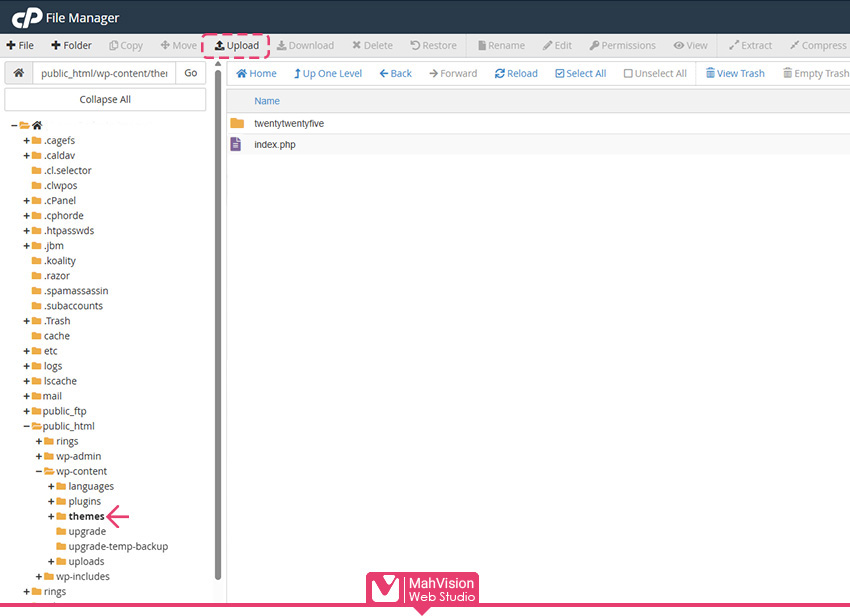Go up one level in directory

327,73
